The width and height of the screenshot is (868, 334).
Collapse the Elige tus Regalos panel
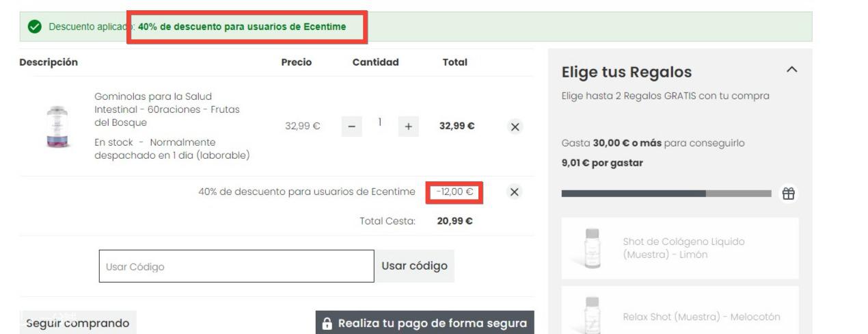791,70
